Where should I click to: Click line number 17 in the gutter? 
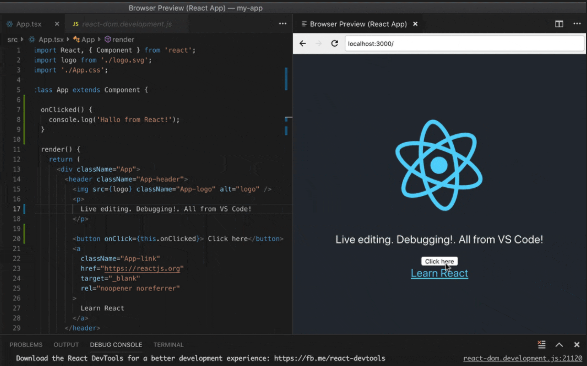16,209
